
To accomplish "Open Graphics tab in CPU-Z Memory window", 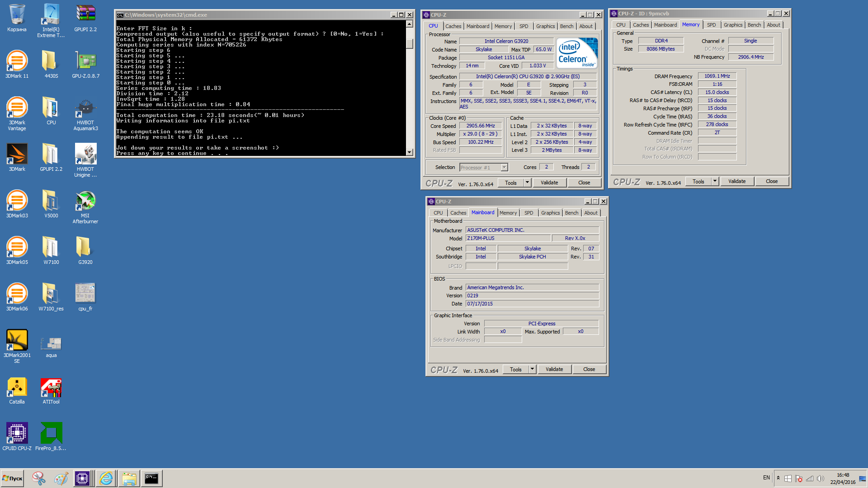I will click(x=733, y=25).
